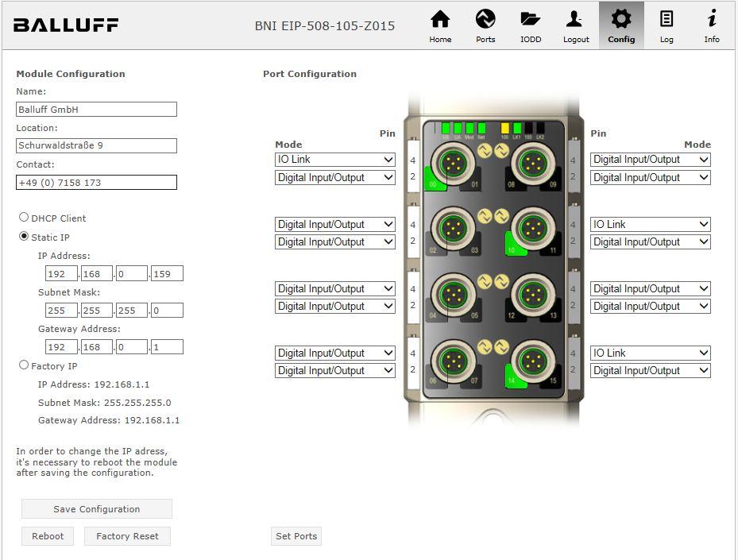
Task: Click the Logout user icon
Action: pos(576,19)
